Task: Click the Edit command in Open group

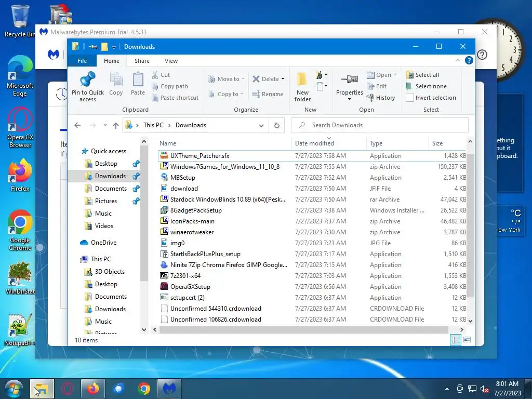Action: (377, 87)
